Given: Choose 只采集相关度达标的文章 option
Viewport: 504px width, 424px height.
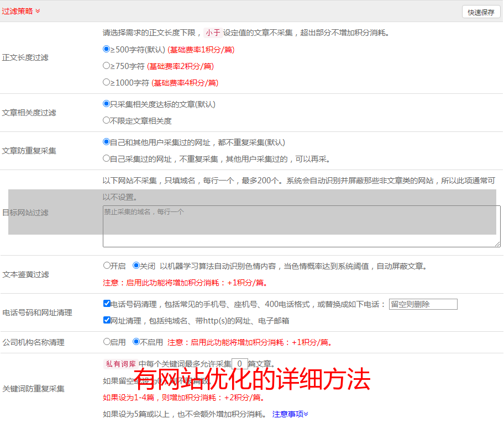Looking at the screenshot, I should coord(107,104).
